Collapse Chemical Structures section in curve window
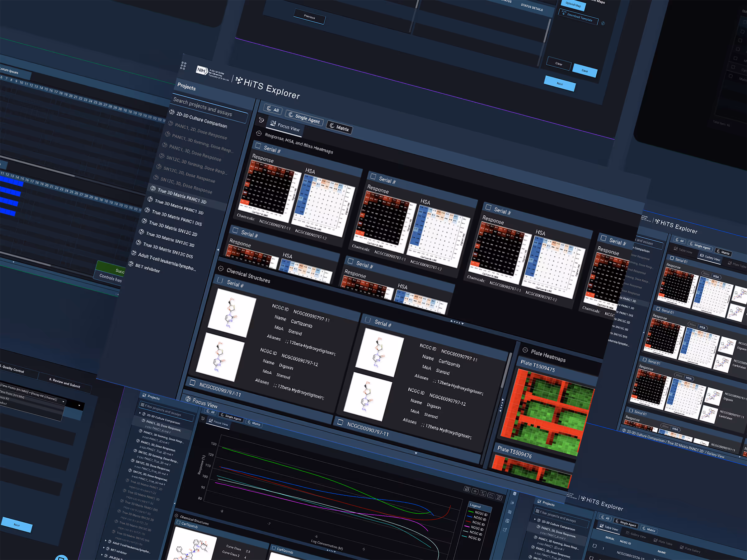This screenshot has width=747, height=560. coord(176,516)
